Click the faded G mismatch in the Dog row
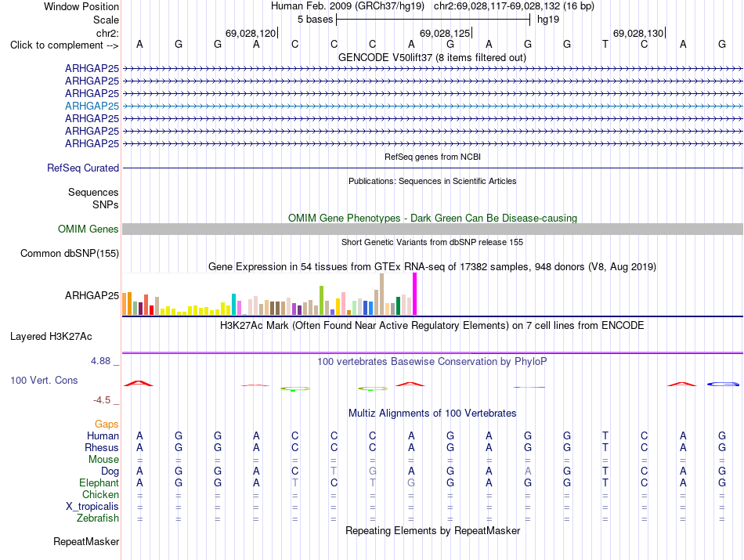 [x=373, y=471]
